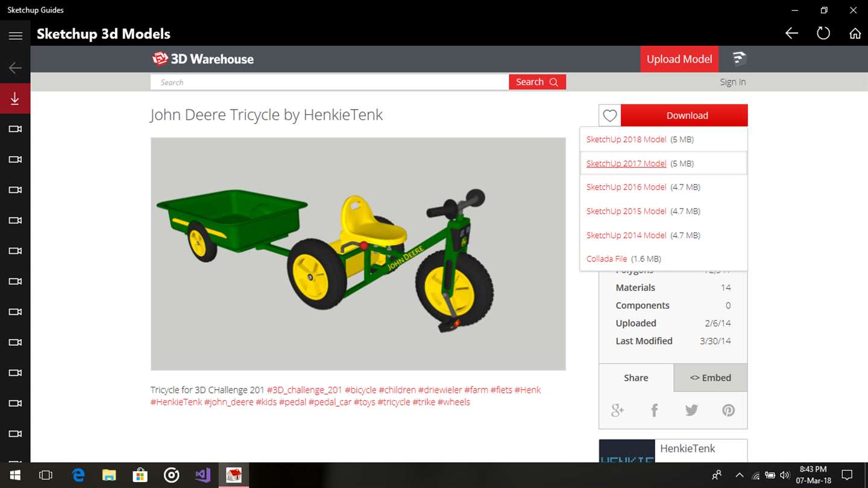This screenshot has height=488, width=868.
Task: Click the John Deere tricycle model preview
Action: pyautogui.click(x=358, y=254)
